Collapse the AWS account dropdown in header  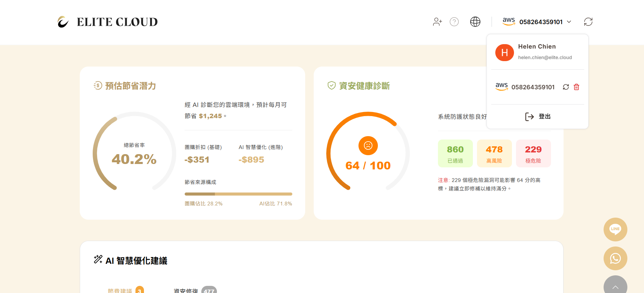(536, 22)
